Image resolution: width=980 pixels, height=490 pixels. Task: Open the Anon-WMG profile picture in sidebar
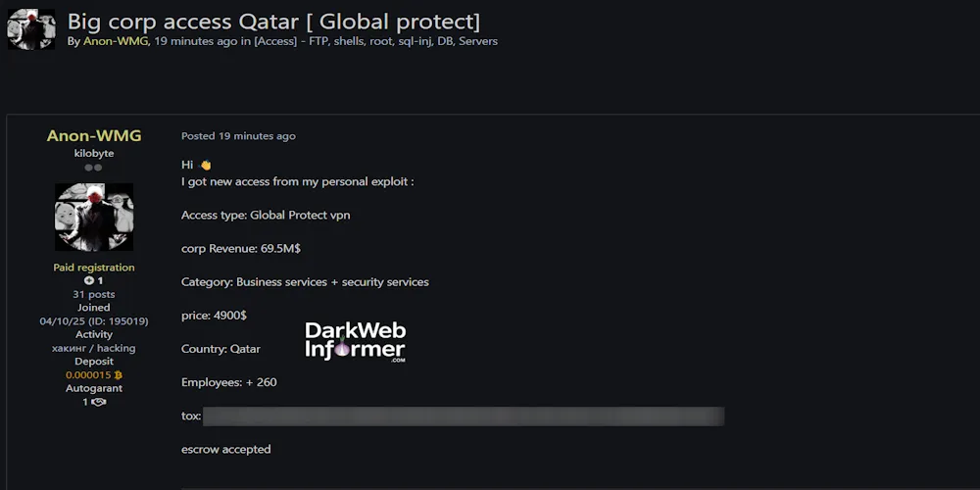coord(93,217)
